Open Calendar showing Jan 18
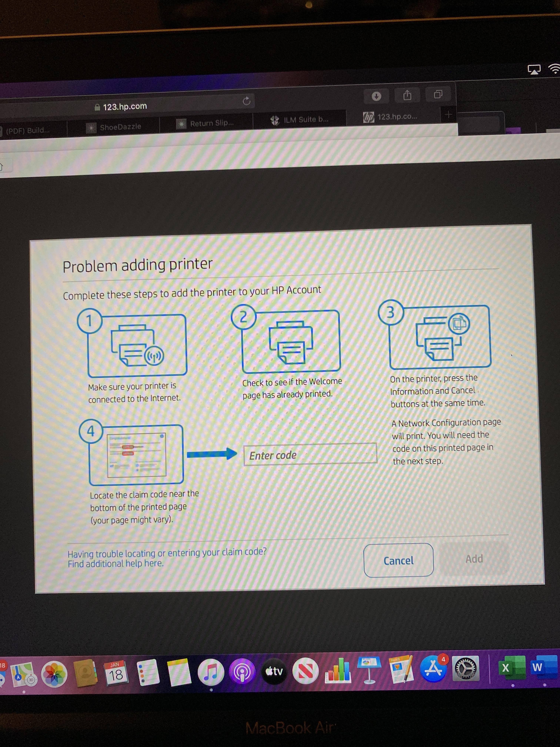Image resolution: width=560 pixels, height=747 pixels. click(115, 673)
